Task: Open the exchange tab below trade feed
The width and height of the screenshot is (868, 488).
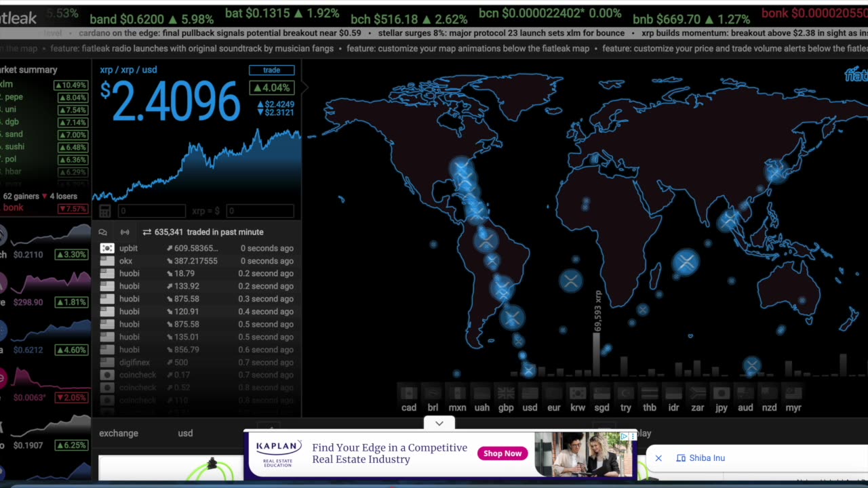Action: (119, 433)
